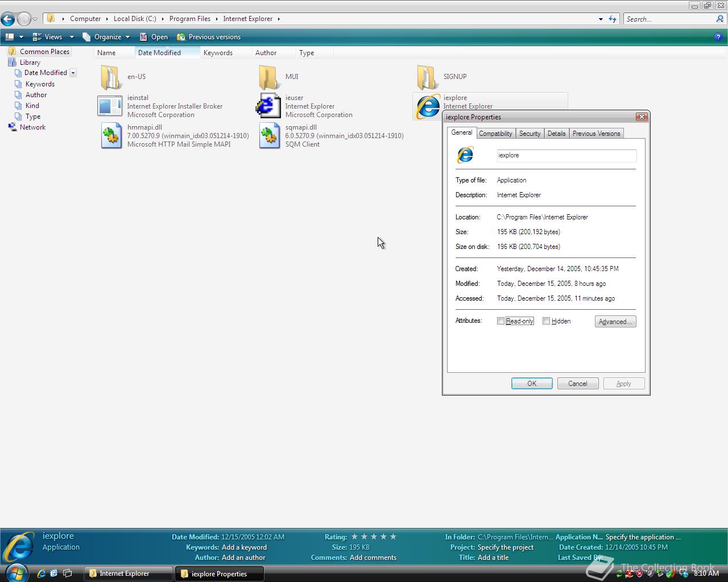Select Type in the navigation pane
The height and width of the screenshot is (582, 728).
(x=33, y=117)
